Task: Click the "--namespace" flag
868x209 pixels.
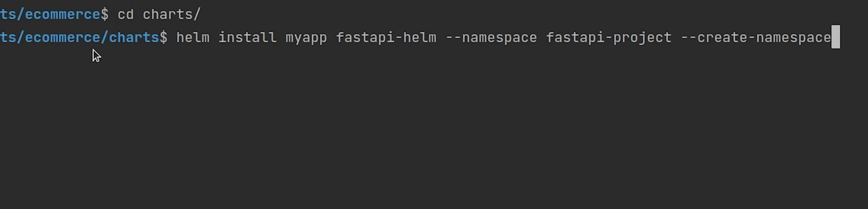Action: point(491,37)
